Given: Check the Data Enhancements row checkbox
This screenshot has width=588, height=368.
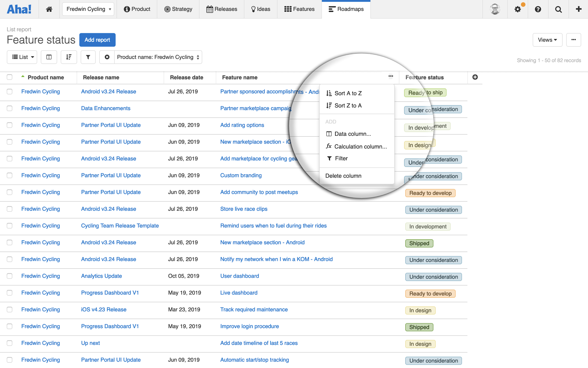Looking at the screenshot, I should point(10,108).
